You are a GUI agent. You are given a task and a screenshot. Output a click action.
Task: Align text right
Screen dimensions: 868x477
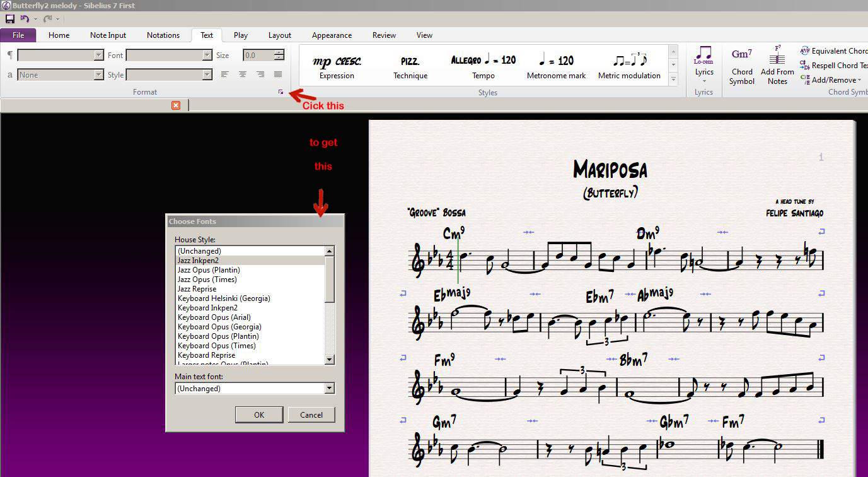coord(260,75)
